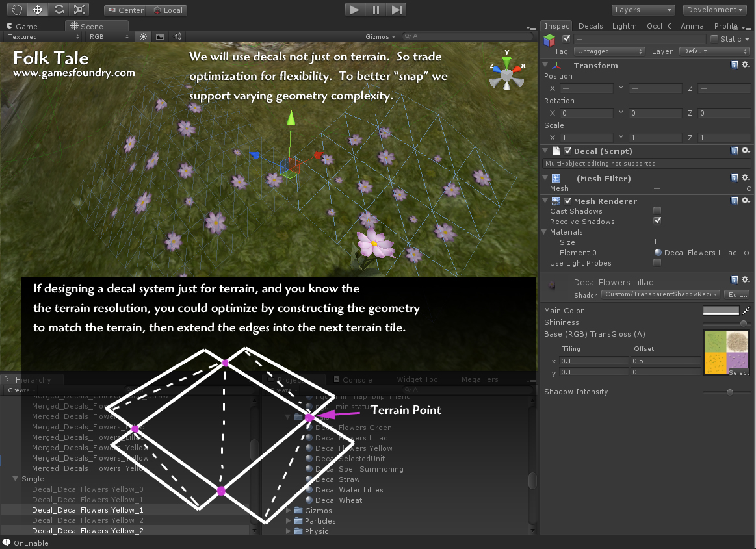Click the Shininess slider
756x549 pixels.
725,322
